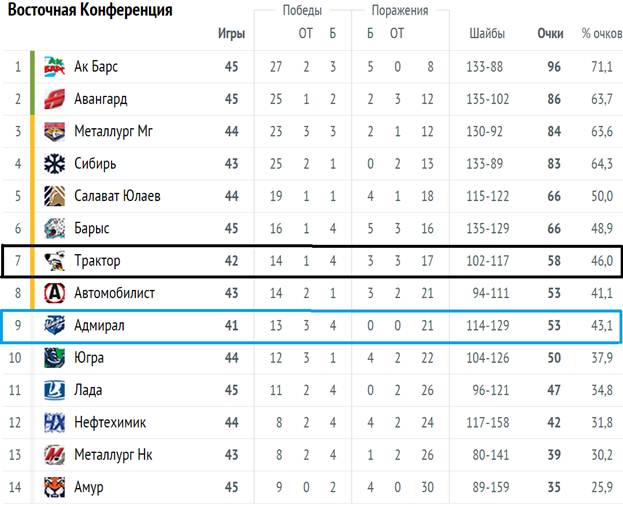
Task: Click the Авангард team logo
Action: (54, 99)
